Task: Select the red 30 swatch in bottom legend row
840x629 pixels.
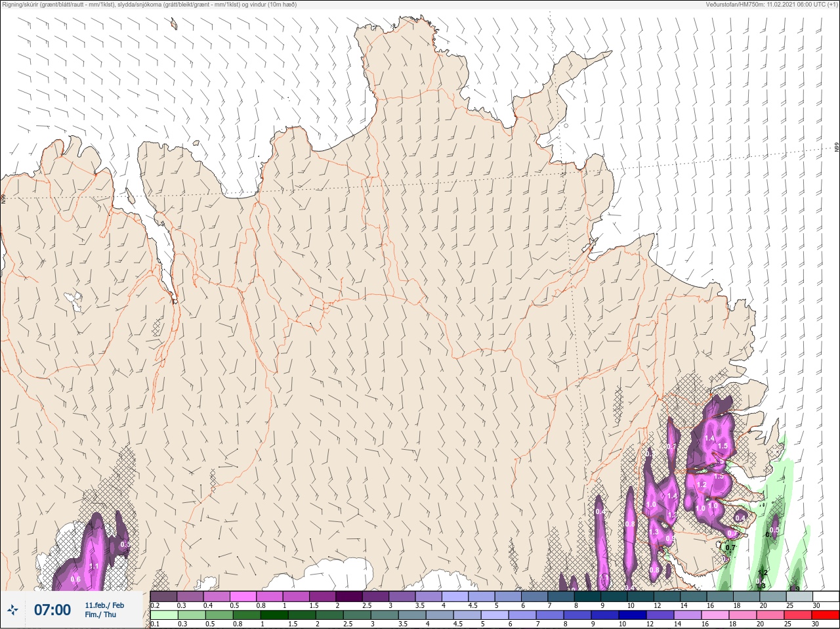Action: [x=825, y=615]
